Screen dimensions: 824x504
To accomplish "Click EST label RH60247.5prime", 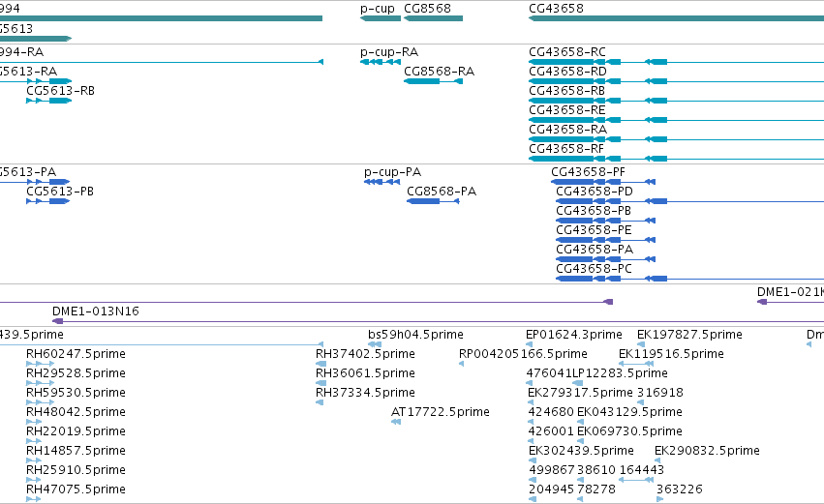I will (x=76, y=354).
